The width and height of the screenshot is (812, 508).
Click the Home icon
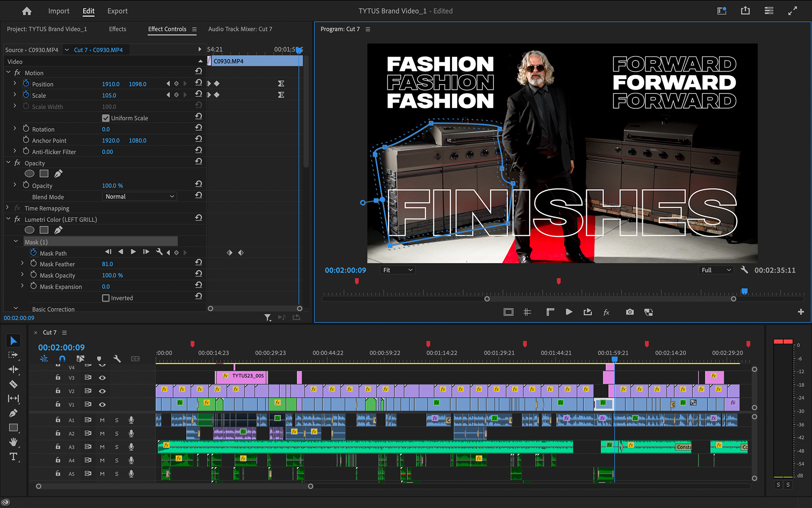click(x=27, y=11)
